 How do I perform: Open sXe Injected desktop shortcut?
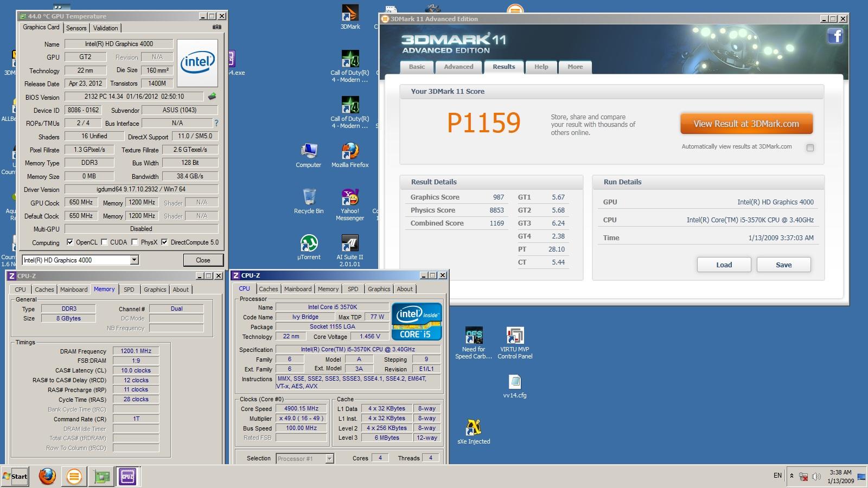(x=474, y=432)
